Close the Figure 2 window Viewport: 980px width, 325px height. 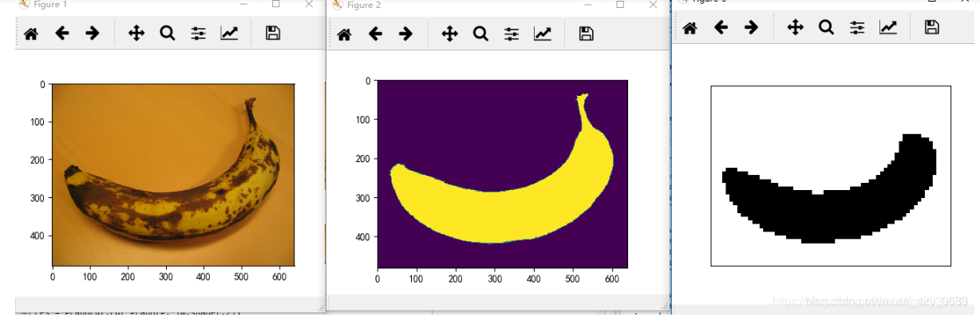[654, 4]
